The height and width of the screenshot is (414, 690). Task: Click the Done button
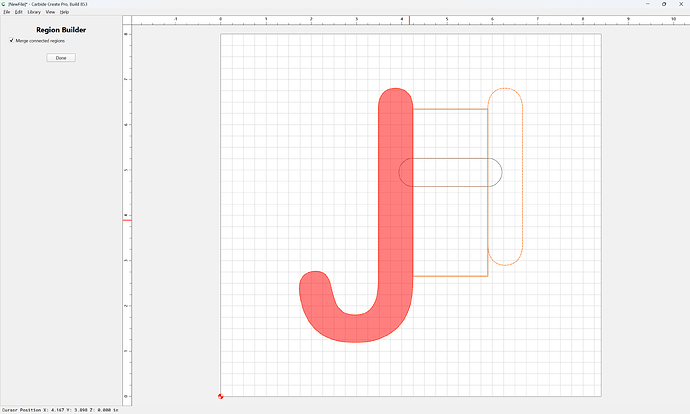pos(61,58)
